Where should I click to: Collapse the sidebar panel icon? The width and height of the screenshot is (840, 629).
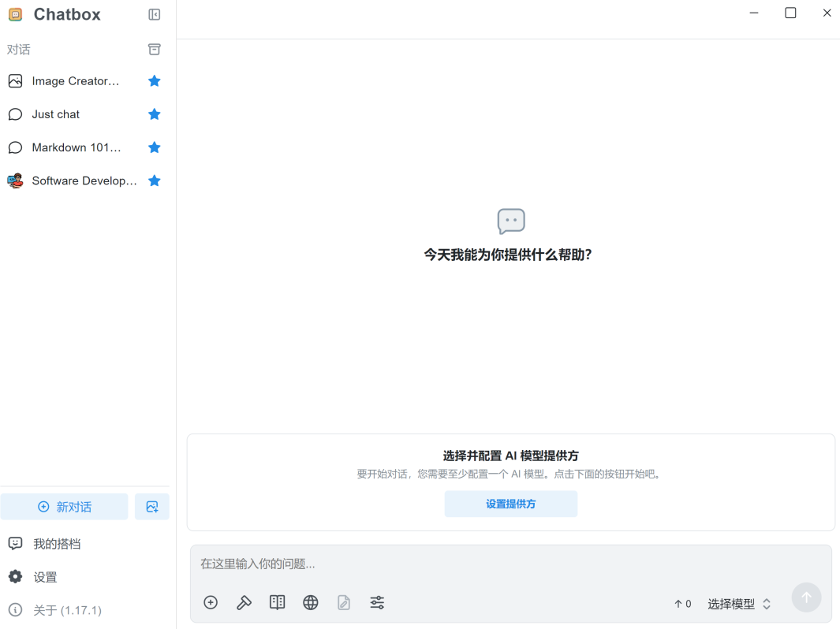(x=155, y=14)
